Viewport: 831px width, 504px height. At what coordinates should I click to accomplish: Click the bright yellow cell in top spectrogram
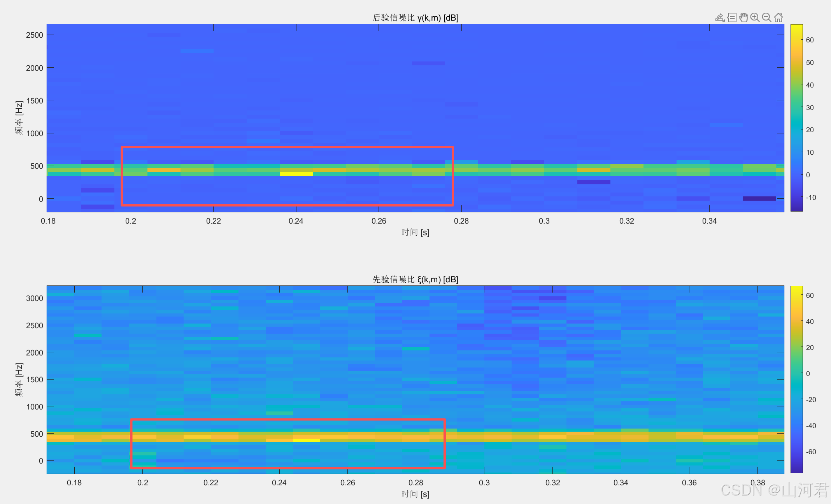tap(296, 174)
